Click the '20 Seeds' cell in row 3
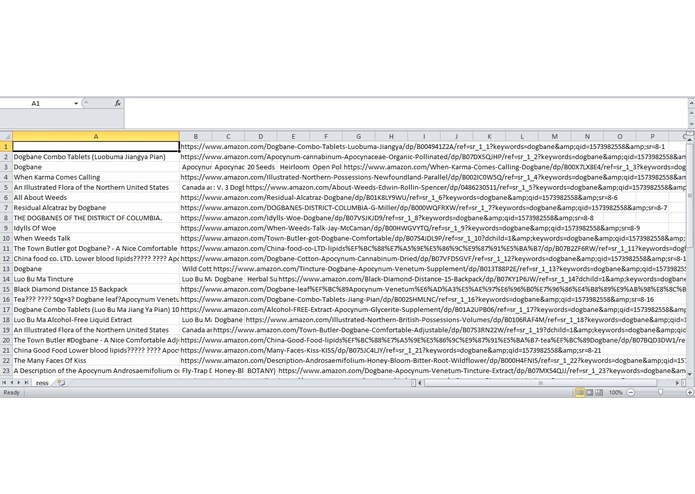This screenshot has height=494, width=695. click(x=261, y=167)
